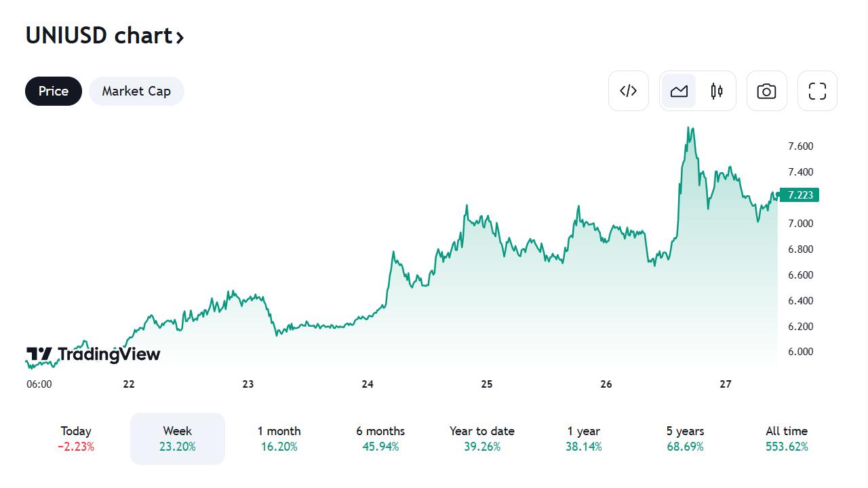This screenshot has height=488, width=868.
Task: Choose the Year to date range
Action: [x=481, y=439]
